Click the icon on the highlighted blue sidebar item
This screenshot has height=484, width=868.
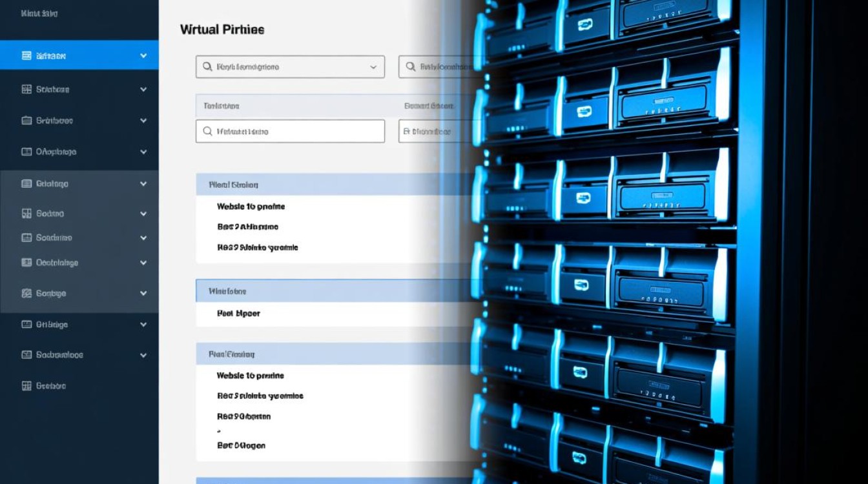pos(26,56)
